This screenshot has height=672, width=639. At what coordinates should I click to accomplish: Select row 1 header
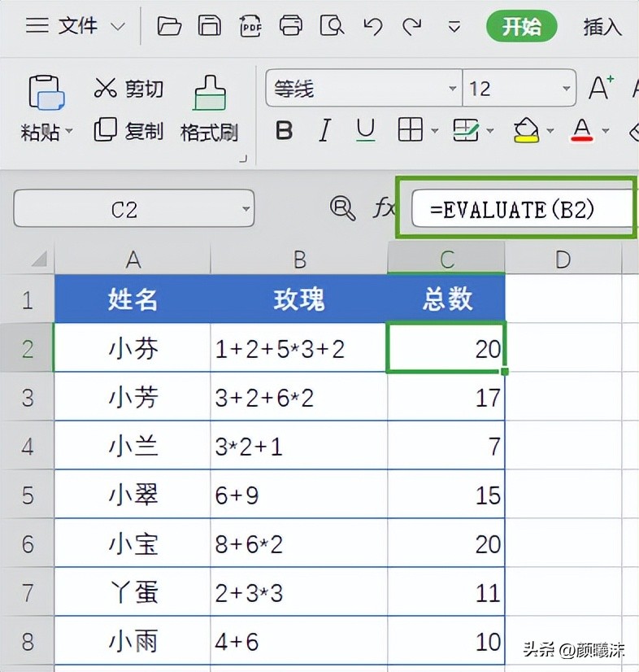28,299
